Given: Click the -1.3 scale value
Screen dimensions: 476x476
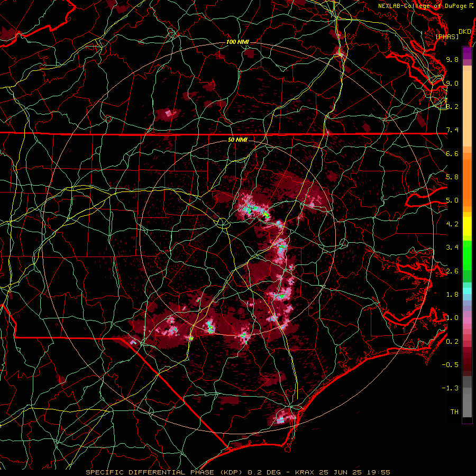Looking at the screenshot, I should tap(450, 388).
